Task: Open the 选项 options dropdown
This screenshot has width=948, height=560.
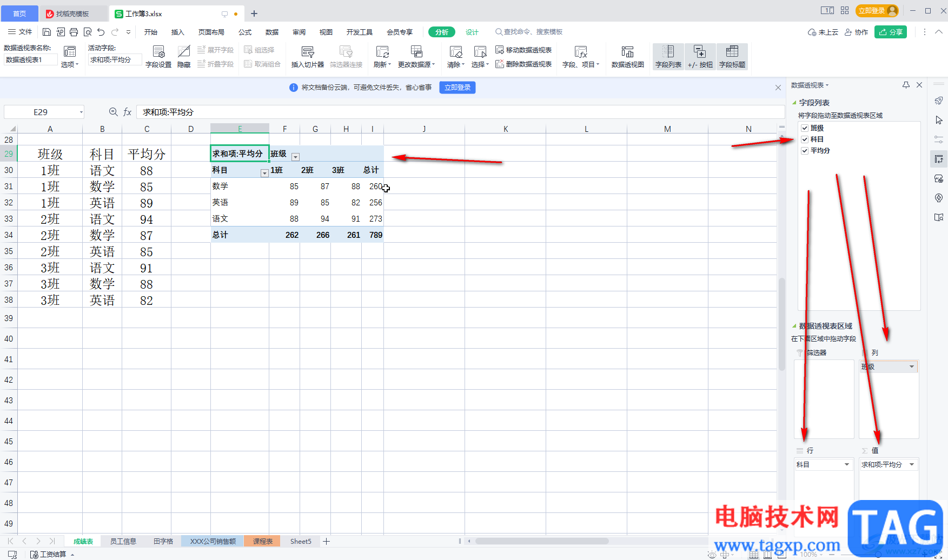Action: (x=70, y=64)
